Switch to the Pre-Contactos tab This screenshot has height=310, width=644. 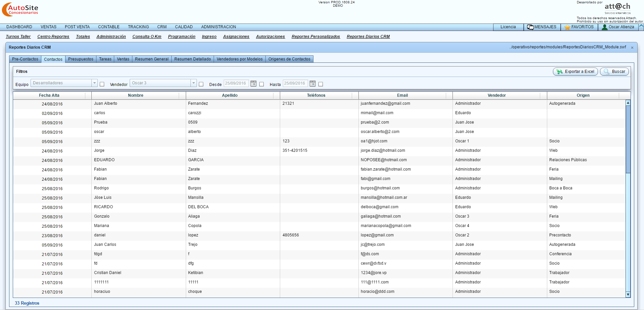pos(25,59)
